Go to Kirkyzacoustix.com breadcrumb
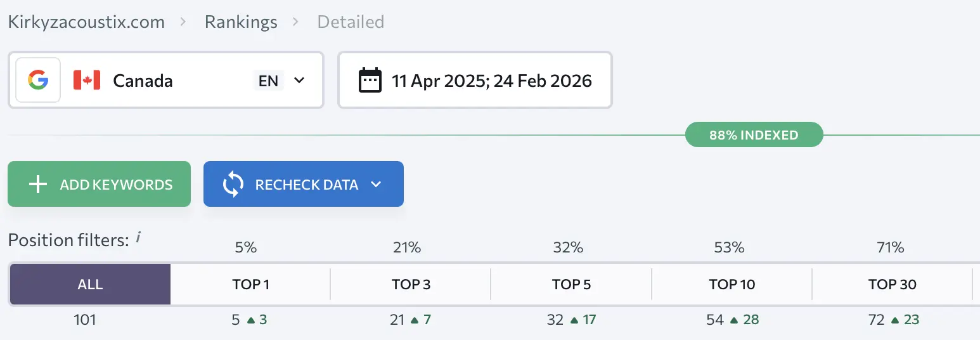Image resolution: width=980 pixels, height=340 pixels. pos(86,22)
